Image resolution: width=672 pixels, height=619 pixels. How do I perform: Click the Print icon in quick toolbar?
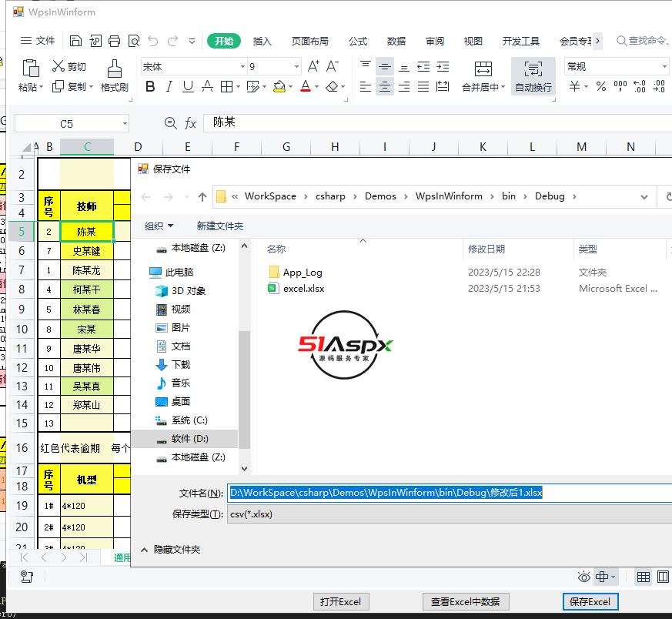click(115, 41)
